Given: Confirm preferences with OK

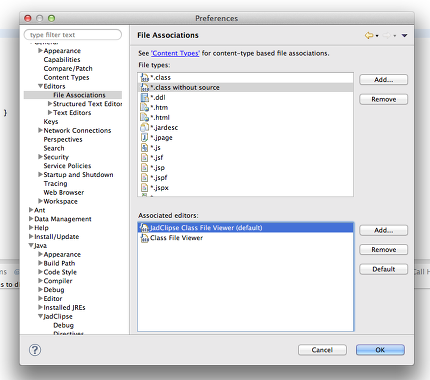Looking at the screenshot, I should (380, 350).
